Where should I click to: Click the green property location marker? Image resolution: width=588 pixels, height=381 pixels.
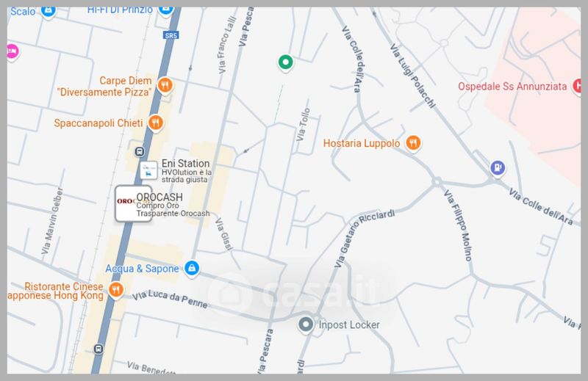coord(285,62)
